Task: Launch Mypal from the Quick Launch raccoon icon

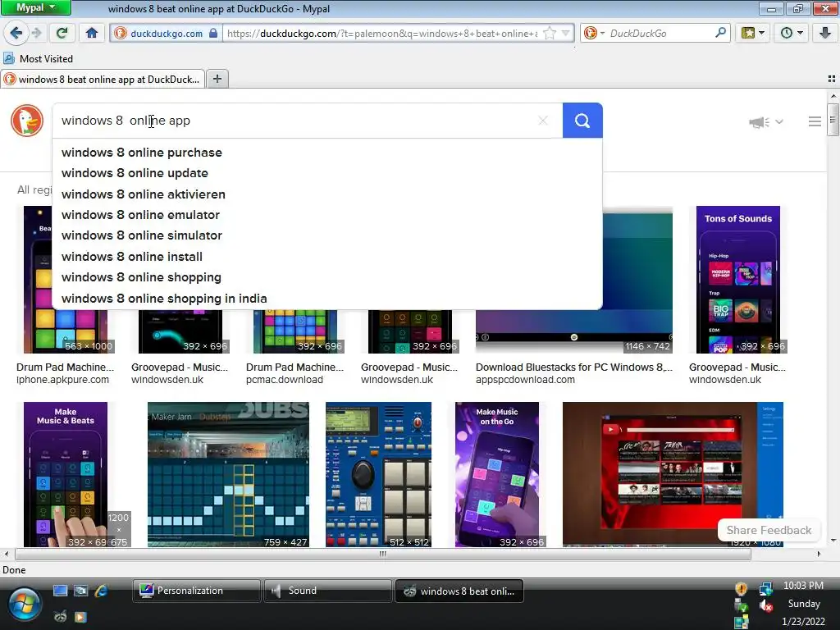Action: (x=60, y=616)
